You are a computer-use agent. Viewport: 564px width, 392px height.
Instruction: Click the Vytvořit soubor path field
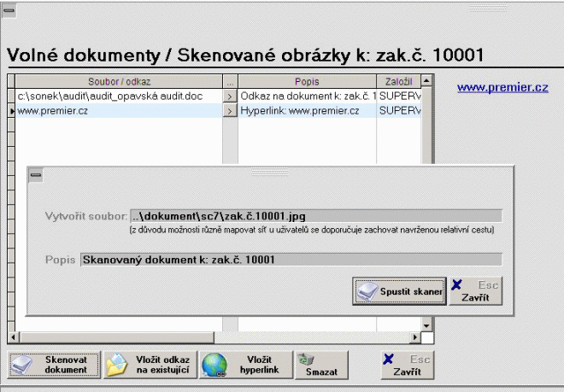pos(316,216)
